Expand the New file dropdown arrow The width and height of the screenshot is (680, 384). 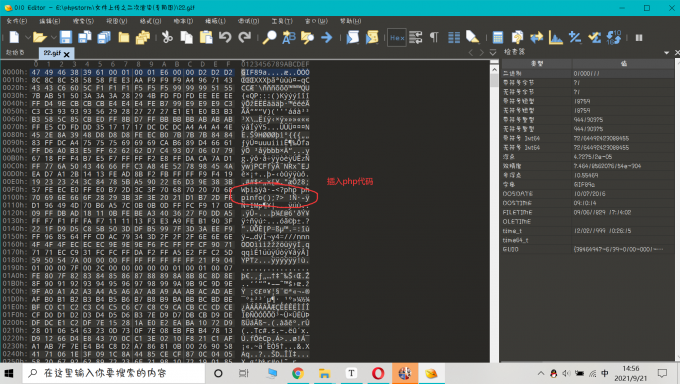coord(28,38)
